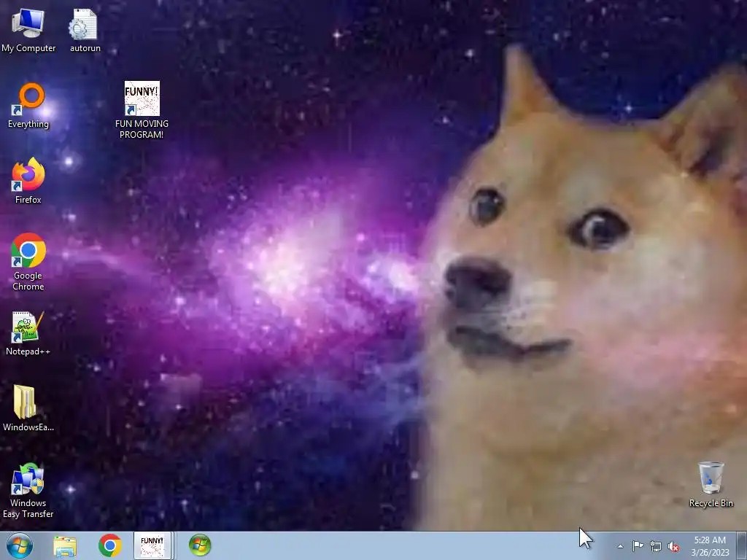This screenshot has height=560, width=747.
Task: Open the network status tray icon
Action: pyautogui.click(x=656, y=547)
